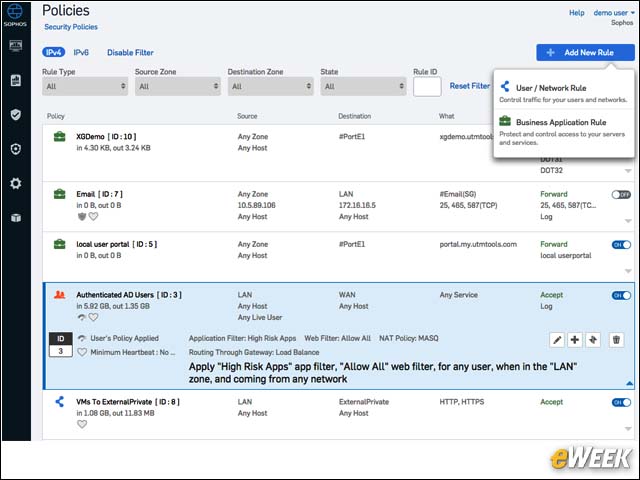Click VMs To ExternalPrivate network icon
The height and width of the screenshot is (480, 640).
tap(60, 402)
